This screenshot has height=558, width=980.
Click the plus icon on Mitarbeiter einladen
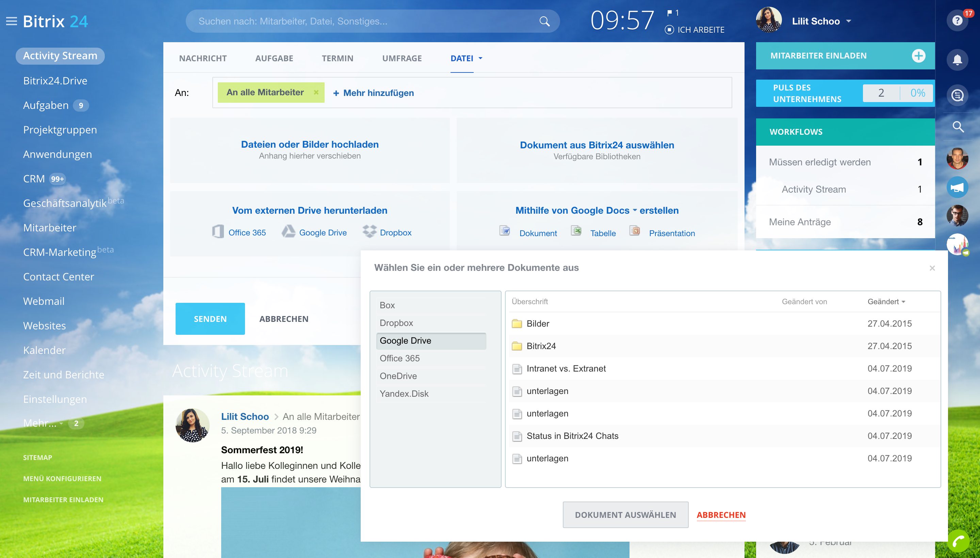pos(918,56)
